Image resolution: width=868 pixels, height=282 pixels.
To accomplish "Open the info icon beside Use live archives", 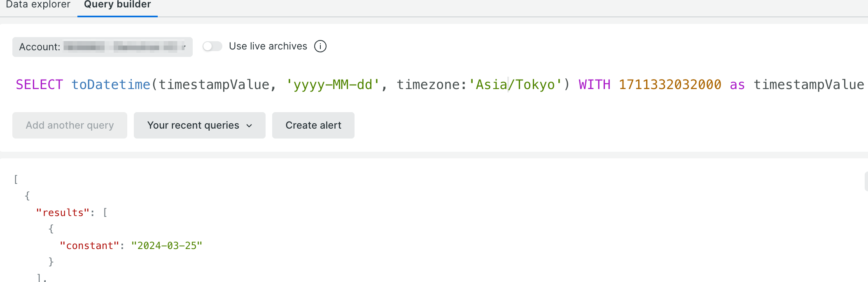I will (320, 46).
